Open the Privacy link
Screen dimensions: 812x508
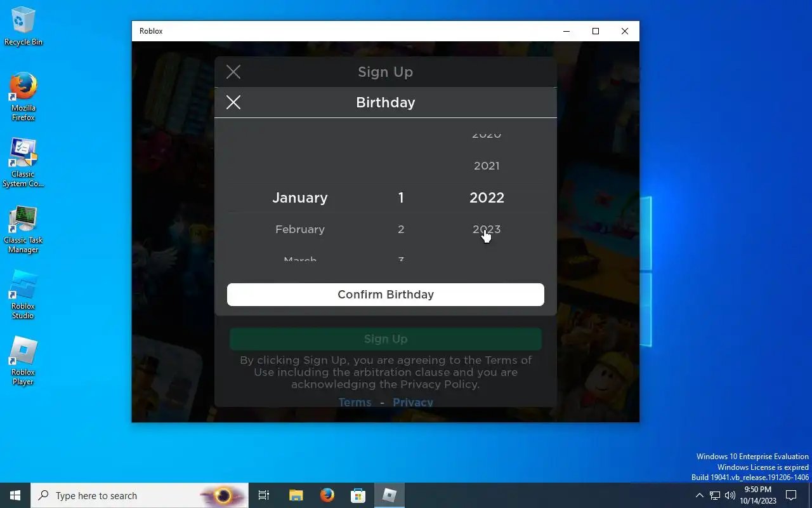click(413, 402)
